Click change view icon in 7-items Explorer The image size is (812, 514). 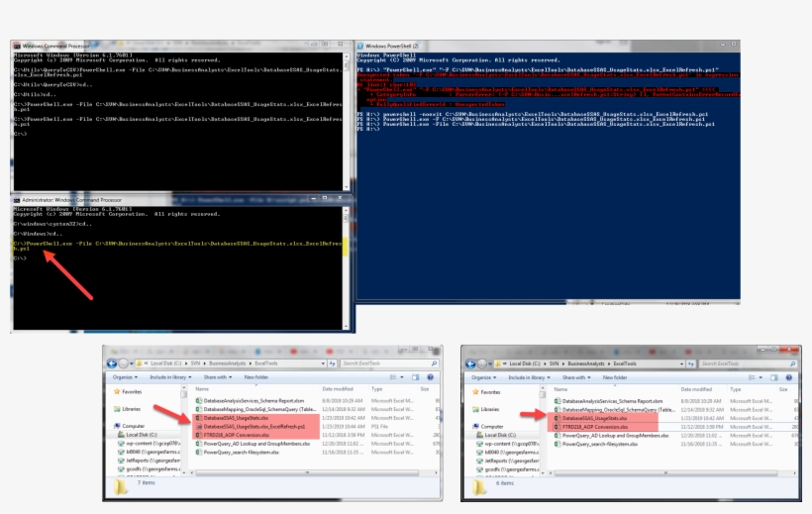[x=393, y=377]
